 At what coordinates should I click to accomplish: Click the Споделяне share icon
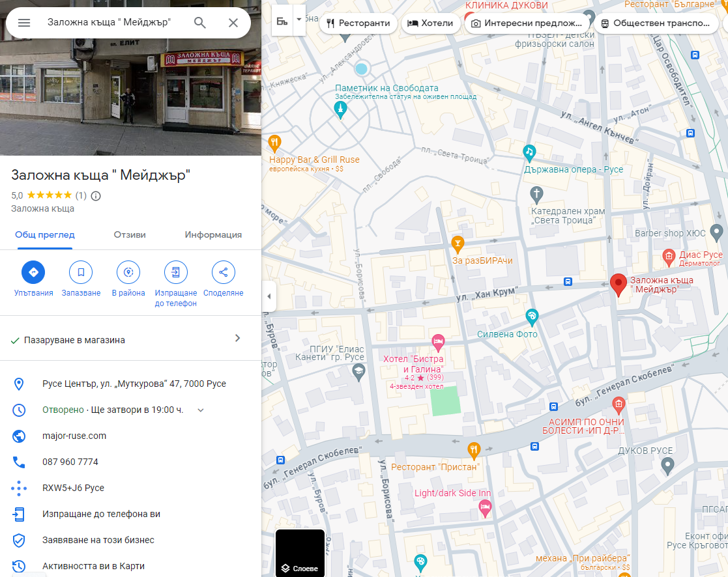pos(224,272)
